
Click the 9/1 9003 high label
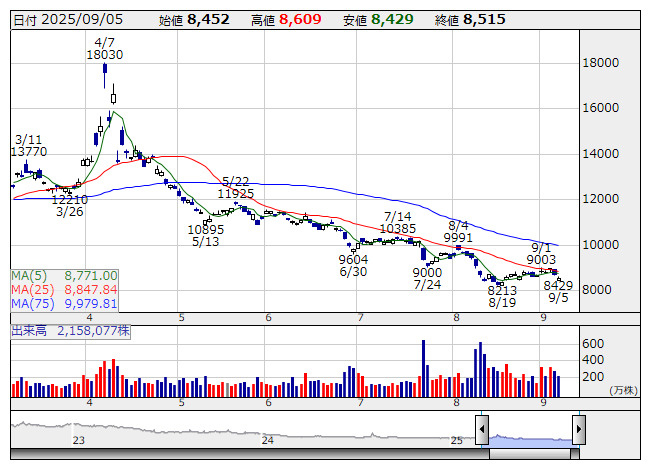[541, 254]
